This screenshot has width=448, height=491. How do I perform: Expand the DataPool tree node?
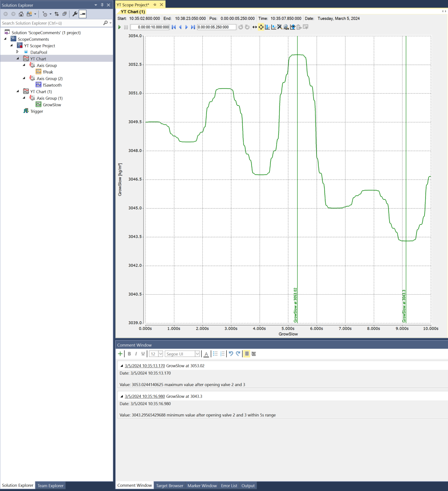[17, 52]
